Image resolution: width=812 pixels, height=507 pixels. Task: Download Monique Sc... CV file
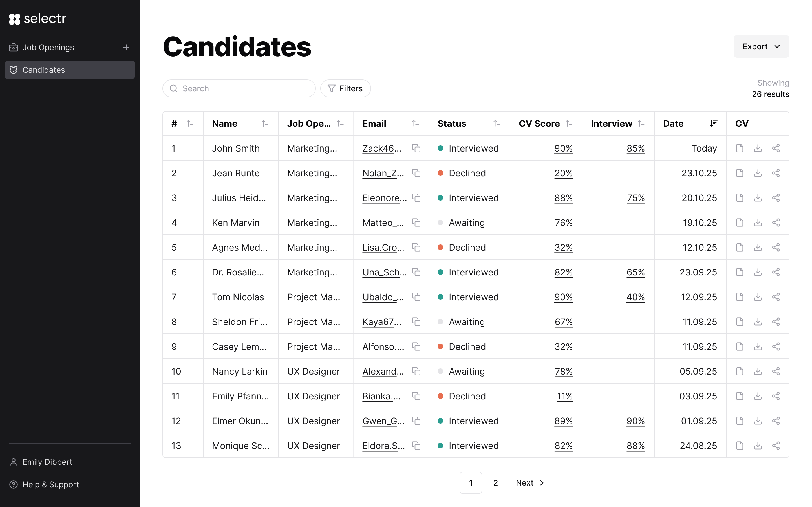[758, 446]
